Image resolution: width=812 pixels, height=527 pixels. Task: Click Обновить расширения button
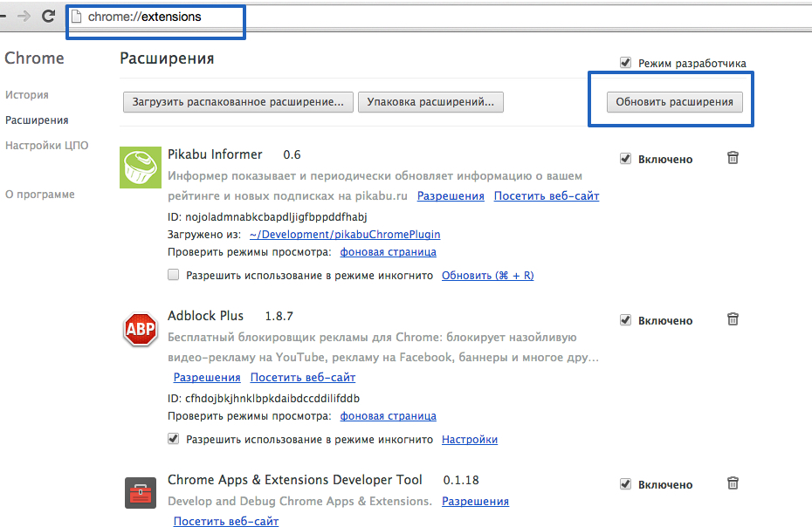tap(675, 102)
